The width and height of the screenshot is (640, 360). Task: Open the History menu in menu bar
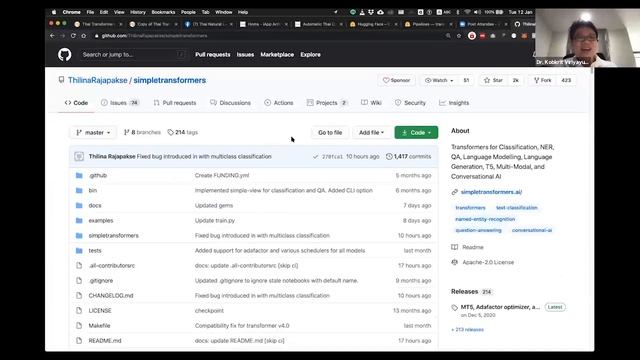pyautogui.click(x=138, y=12)
